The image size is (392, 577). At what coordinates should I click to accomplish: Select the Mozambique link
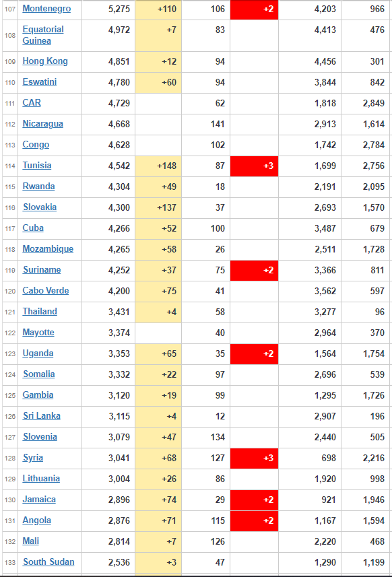(x=48, y=249)
